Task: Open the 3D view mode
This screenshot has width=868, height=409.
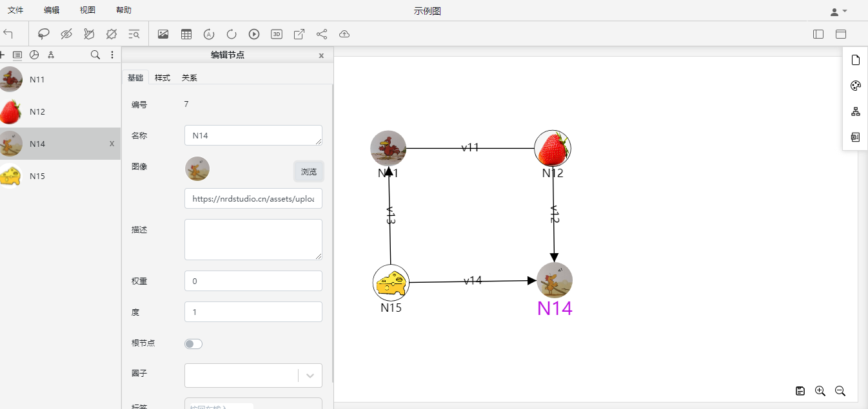Action: [x=276, y=33]
